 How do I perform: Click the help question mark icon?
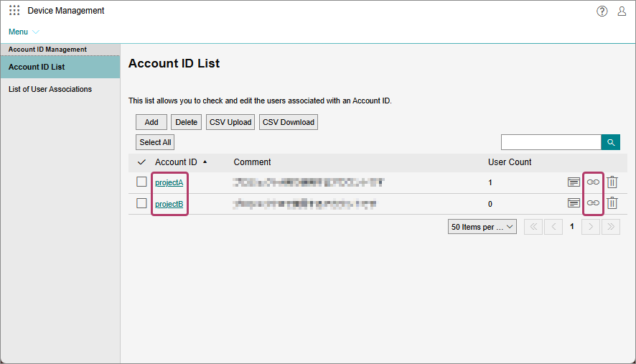[x=602, y=11]
